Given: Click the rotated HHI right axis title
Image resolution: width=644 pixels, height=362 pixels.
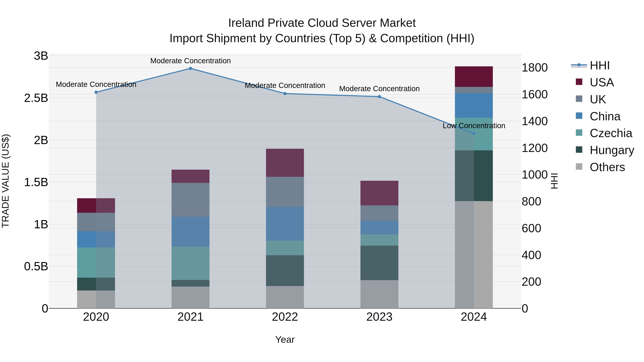Looking at the screenshot, I should (x=554, y=181).
